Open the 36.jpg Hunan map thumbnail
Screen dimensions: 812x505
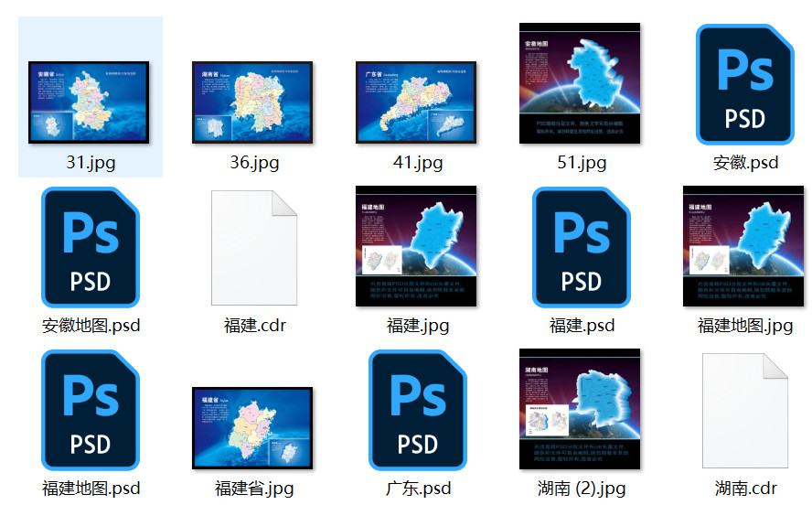pyautogui.click(x=252, y=102)
